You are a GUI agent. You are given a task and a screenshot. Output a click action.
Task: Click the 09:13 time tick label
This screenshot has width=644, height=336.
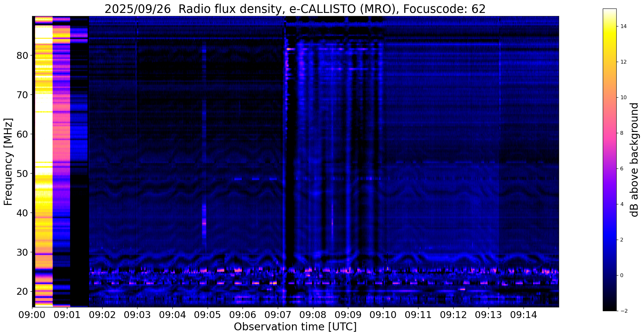point(488,315)
